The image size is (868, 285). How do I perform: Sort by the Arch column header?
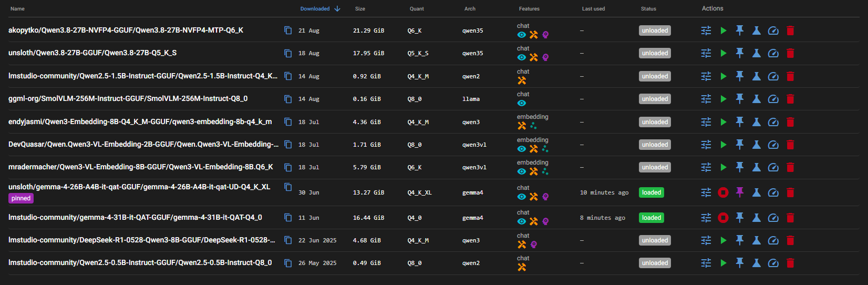tap(470, 9)
